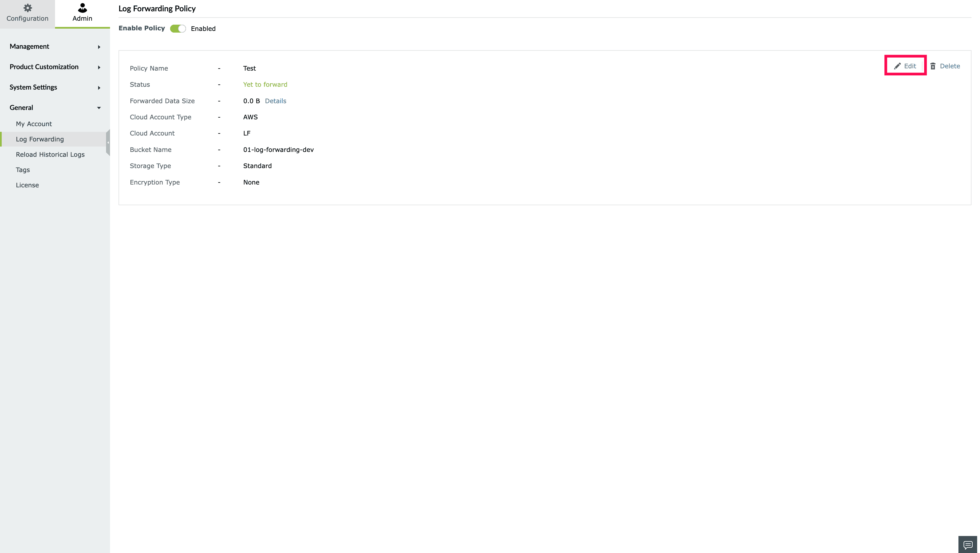Click the Enabled label text

coord(203,29)
